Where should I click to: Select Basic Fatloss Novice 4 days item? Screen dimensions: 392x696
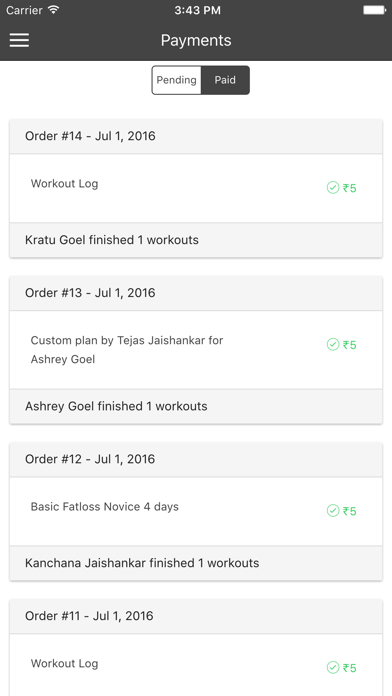click(x=196, y=511)
